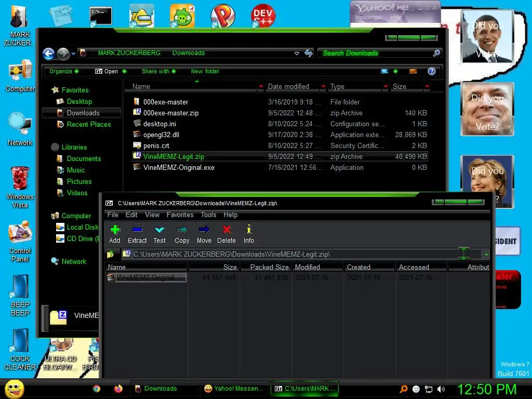Open the Dev-C++ desktop icon
Image resolution: width=532 pixels, height=399 pixels.
point(263,15)
